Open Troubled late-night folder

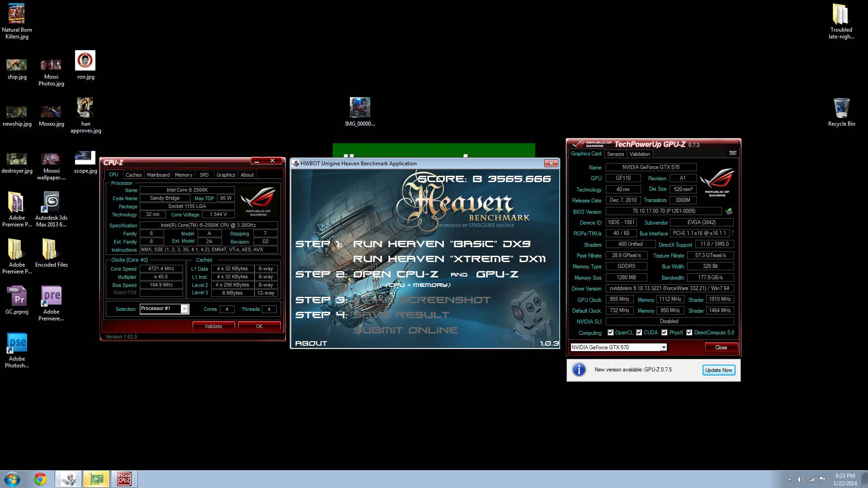coord(841,21)
